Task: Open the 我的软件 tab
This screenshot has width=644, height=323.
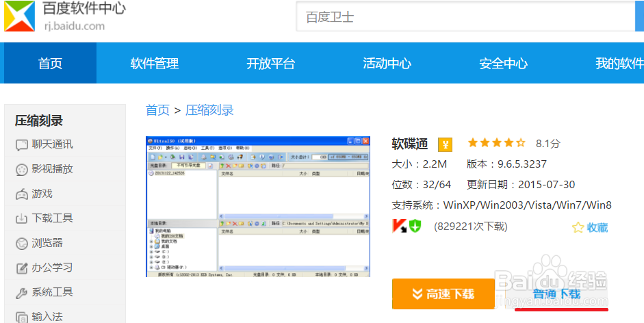Action: coord(619,63)
